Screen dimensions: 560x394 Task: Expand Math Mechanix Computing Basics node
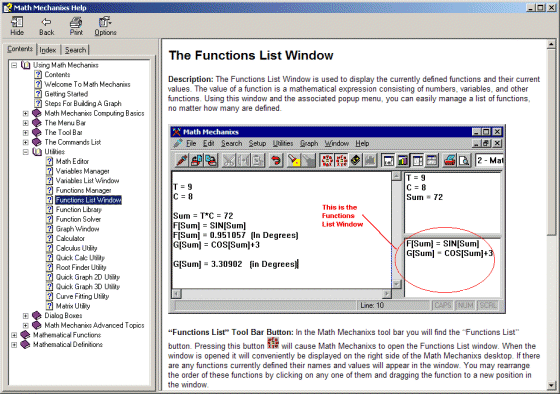(25, 114)
